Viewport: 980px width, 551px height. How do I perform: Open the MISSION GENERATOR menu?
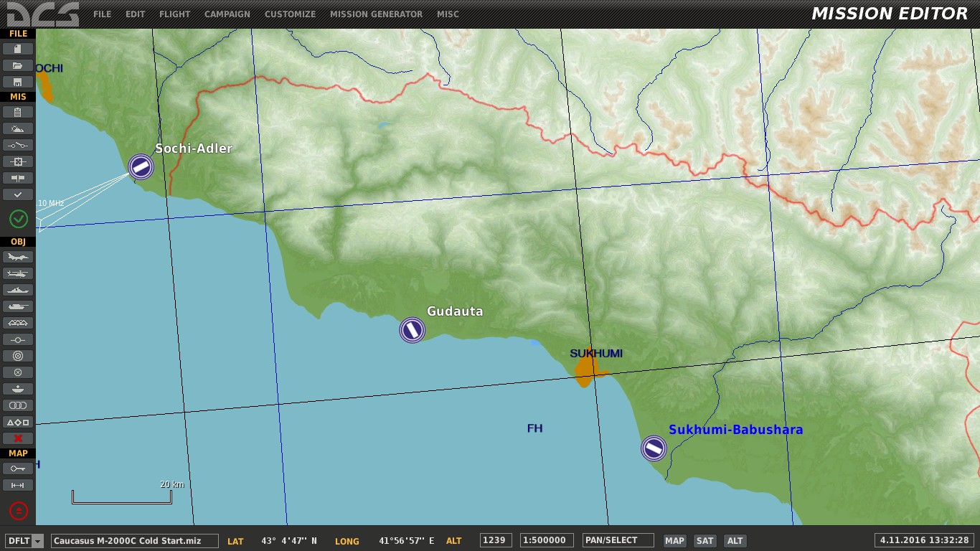pyautogui.click(x=376, y=14)
